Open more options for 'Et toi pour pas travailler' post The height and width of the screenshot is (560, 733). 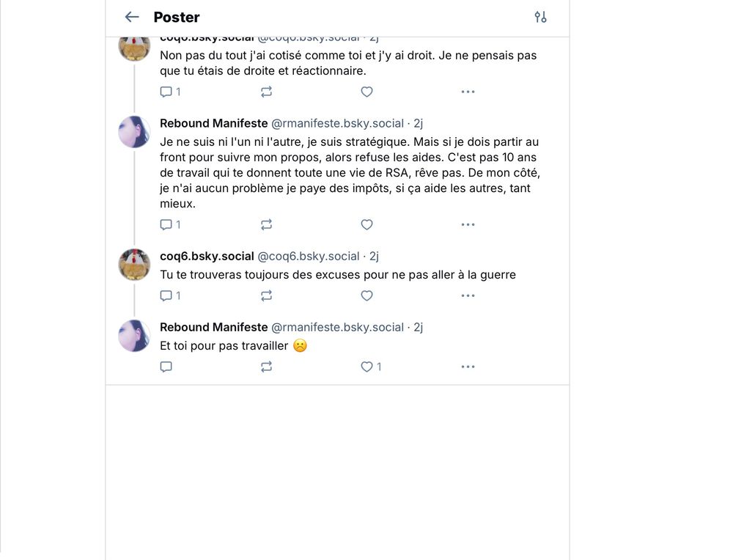pyautogui.click(x=468, y=366)
